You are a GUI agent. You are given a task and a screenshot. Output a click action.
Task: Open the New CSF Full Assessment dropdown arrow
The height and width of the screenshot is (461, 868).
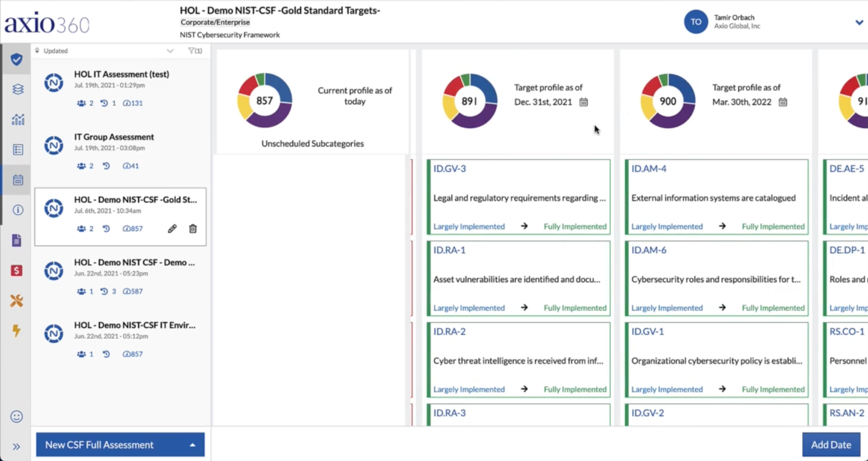pos(193,445)
